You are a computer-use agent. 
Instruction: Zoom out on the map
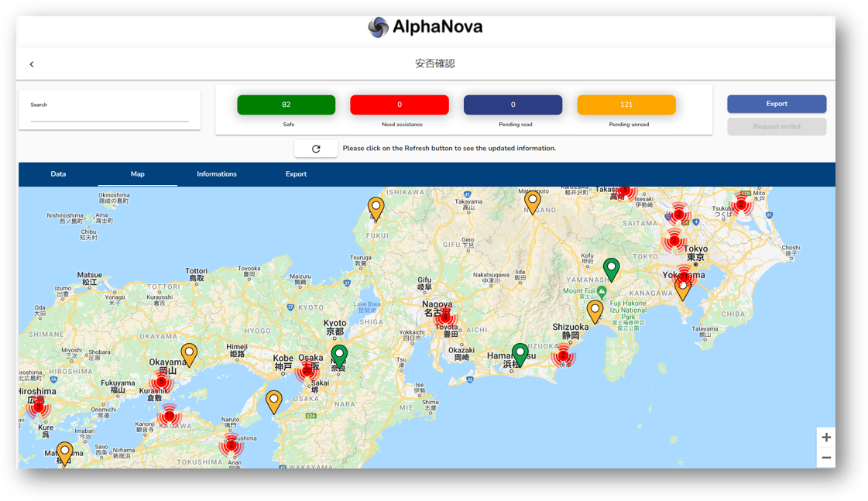826,458
